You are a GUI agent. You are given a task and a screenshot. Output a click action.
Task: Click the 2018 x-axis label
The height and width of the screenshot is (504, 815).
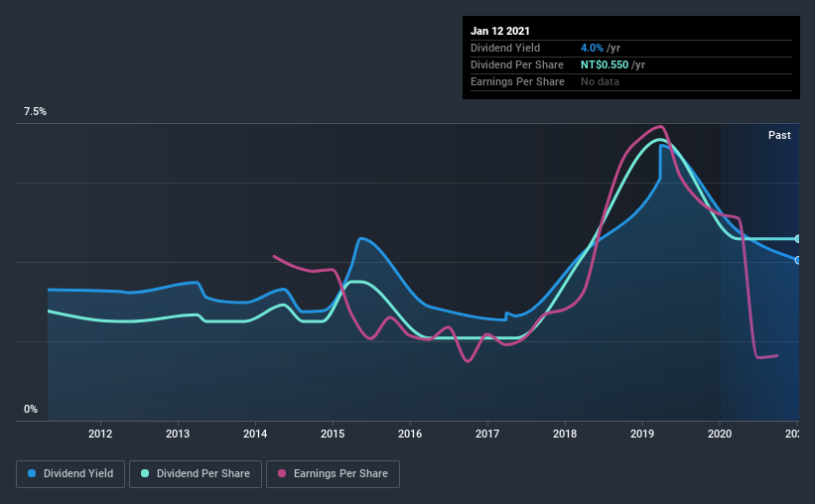tap(565, 434)
